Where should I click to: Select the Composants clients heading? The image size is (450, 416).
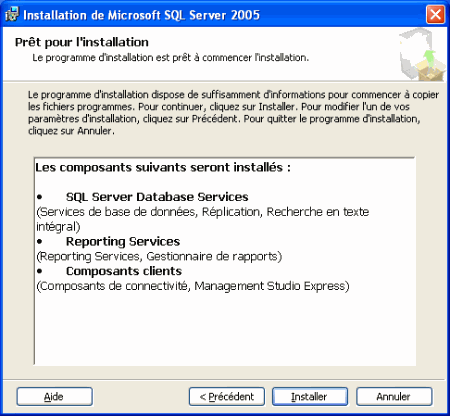click(x=124, y=271)
